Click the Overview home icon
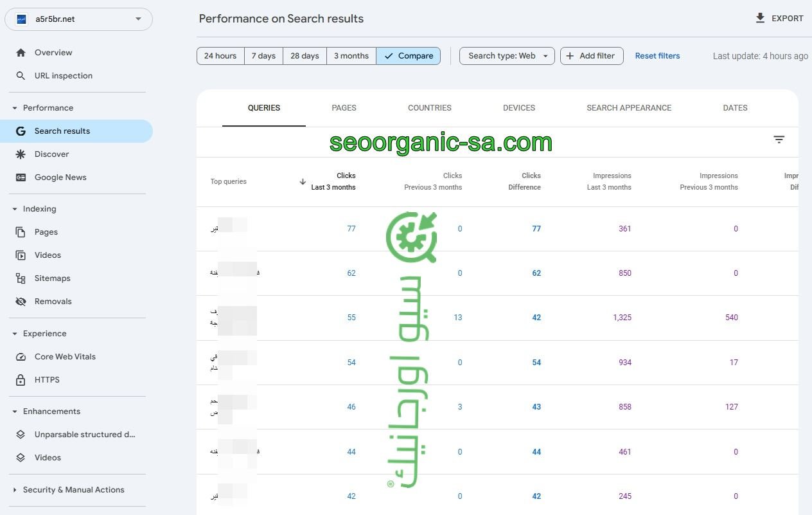 click(21, 53)
